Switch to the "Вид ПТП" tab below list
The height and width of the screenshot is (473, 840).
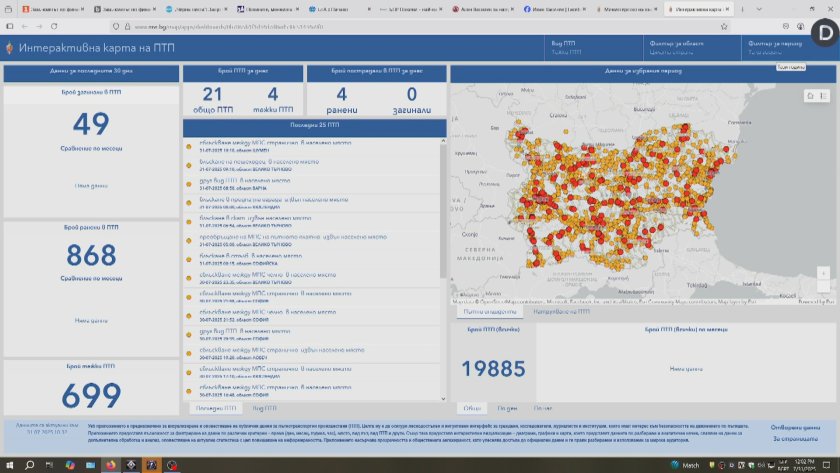(265, 408)
